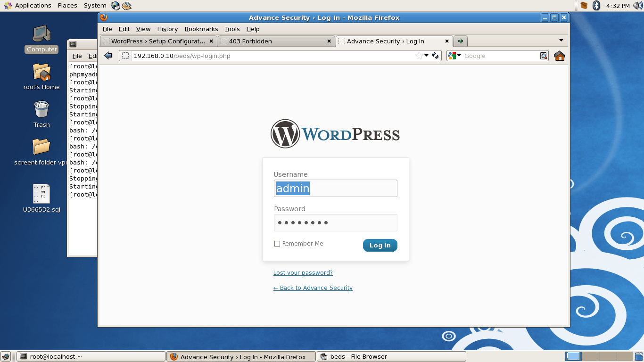Image resolution: width=644 pixels, height=362 pixels.
Task: Switch to the beds File Browser taskbar button
Action: pyautogui.click(x=391, y=356)
